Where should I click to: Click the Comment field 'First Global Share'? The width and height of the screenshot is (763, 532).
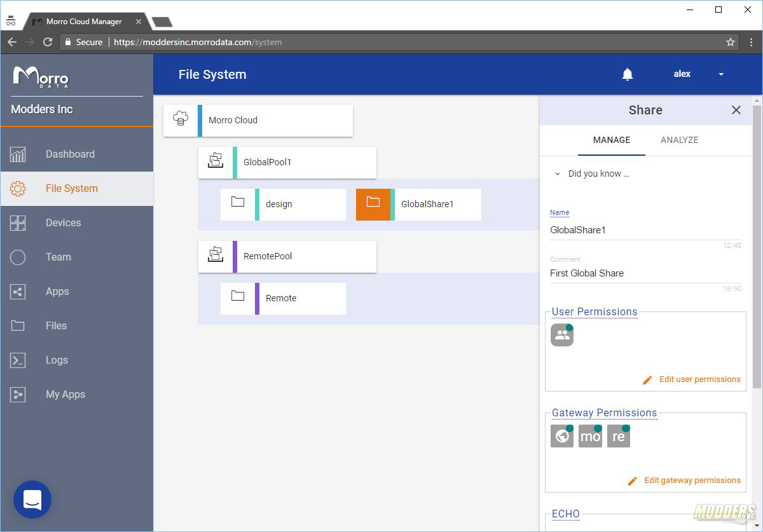click(645, 273)
